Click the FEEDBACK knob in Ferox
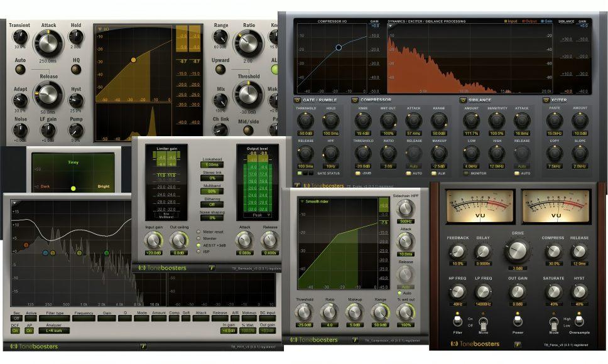Image resolution: width=608 pixels, height=364 pixels. click(458, 252)
